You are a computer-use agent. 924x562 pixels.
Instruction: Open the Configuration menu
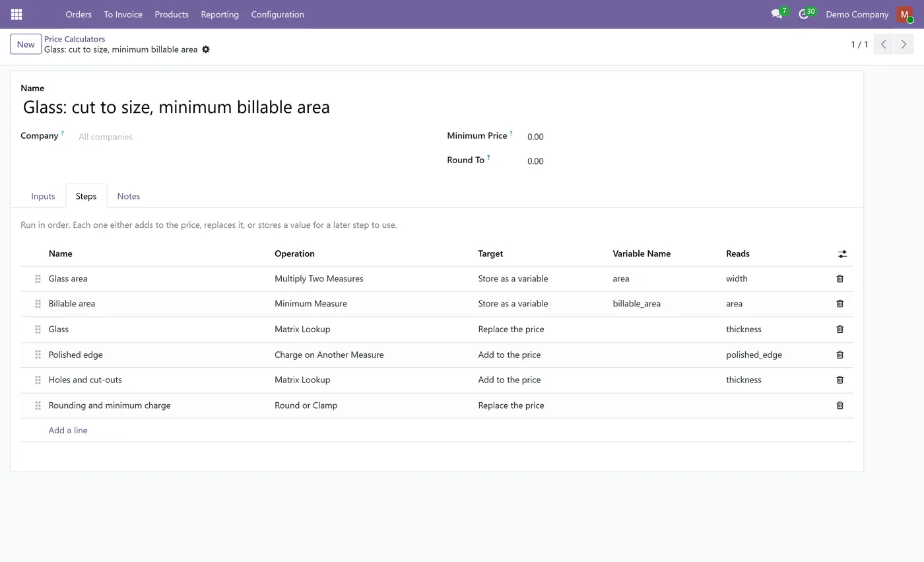277,14
